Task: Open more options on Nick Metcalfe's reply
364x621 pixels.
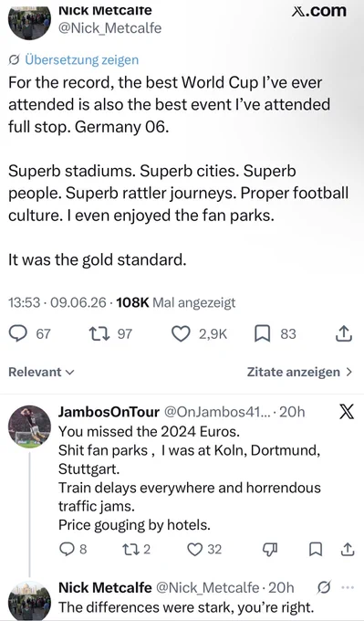Action: coord(348,587)
